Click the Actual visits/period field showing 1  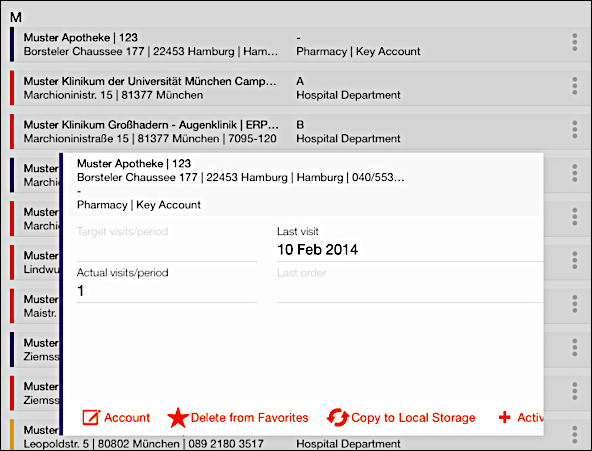coord(167,284)
